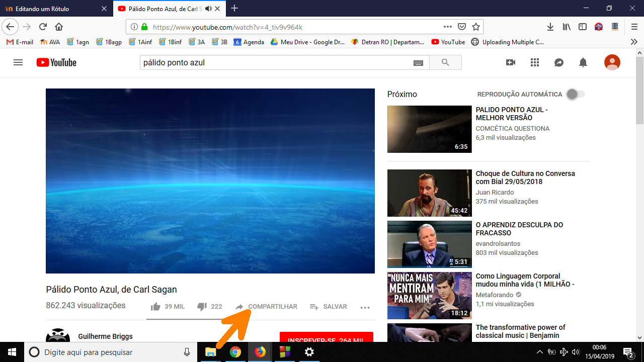Dislike the video with thumbs down
The image size is (644, 362).
(202, 307)
